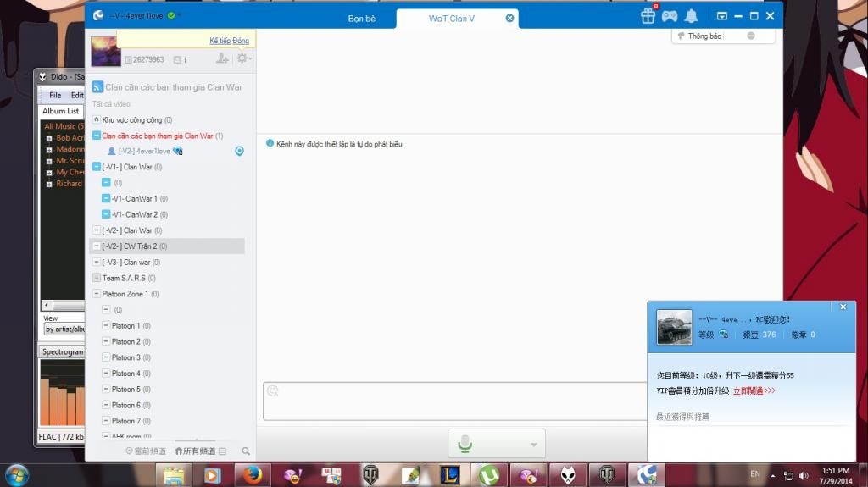Select the Platoon 1 channel
This screenshot has height=487, width=868.
pos(131,326)
